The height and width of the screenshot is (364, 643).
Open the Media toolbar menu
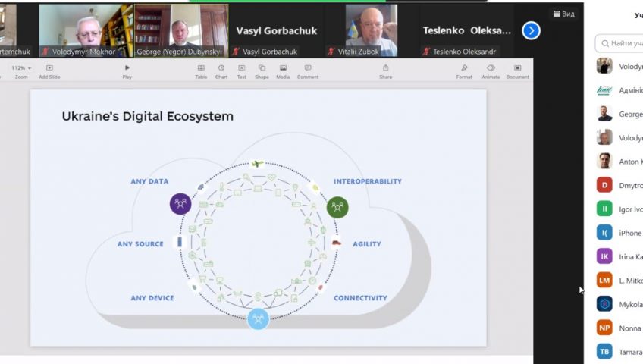click(x=283, y=68)
